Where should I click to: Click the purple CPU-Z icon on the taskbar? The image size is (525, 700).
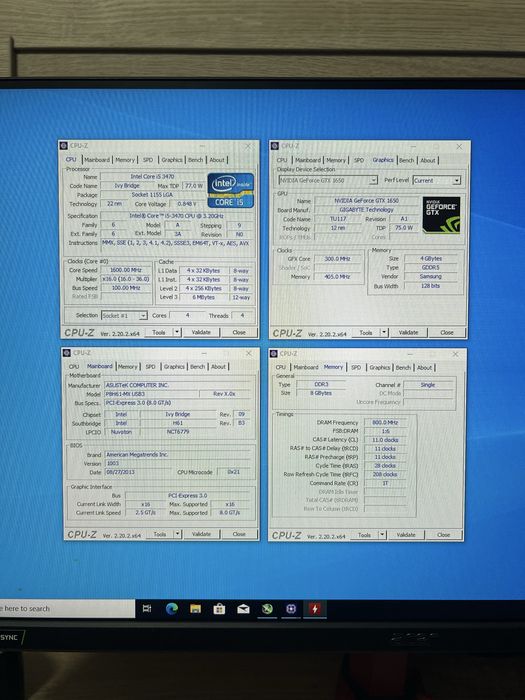pos(291,608)
